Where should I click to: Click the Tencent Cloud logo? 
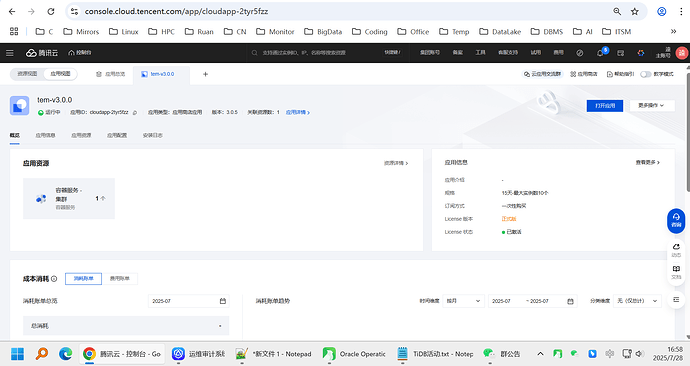coord(42,53)
